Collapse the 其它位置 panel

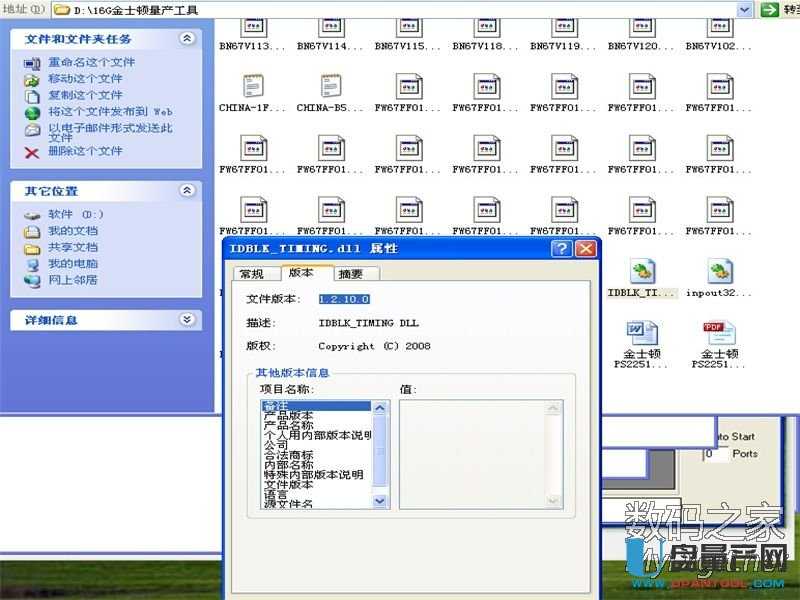tap(187, 190)
